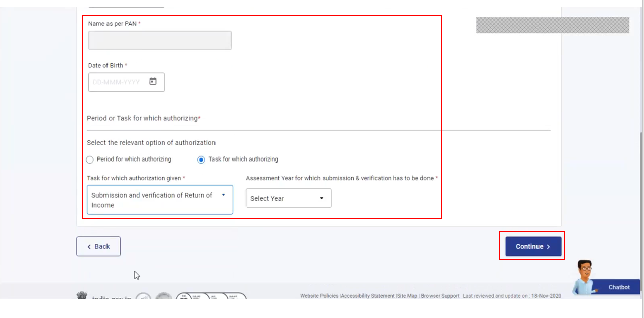Click the Date of Birth input field
The width and height of the screenshot is (644, 318).
119,82
